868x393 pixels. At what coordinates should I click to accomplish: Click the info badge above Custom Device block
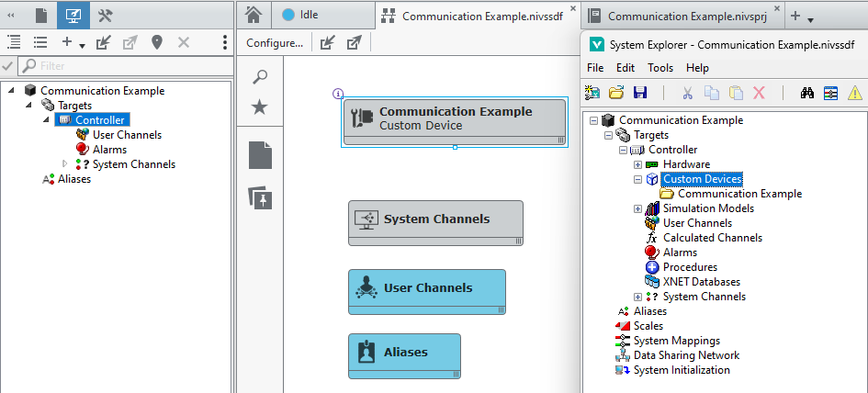(x=338, y=94)
